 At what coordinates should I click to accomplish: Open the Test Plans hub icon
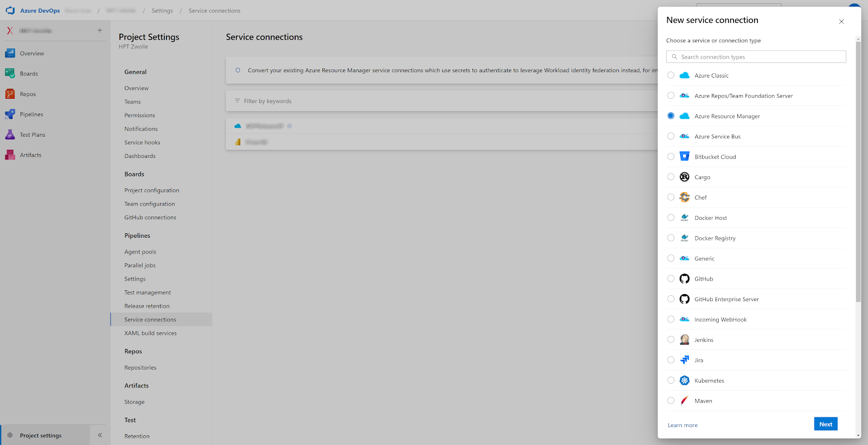[10, 135]
